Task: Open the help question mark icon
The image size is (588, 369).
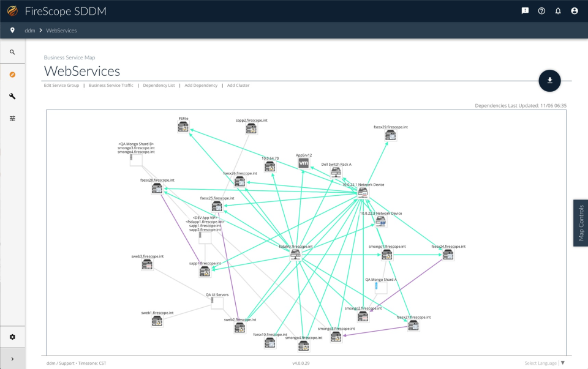Action: (541, 11)
